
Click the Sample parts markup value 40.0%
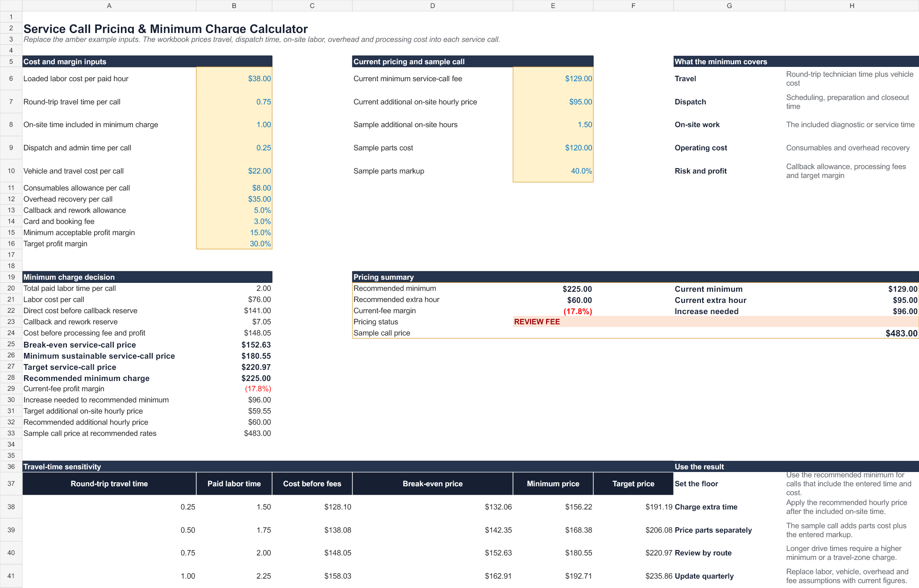click(553, 171)
